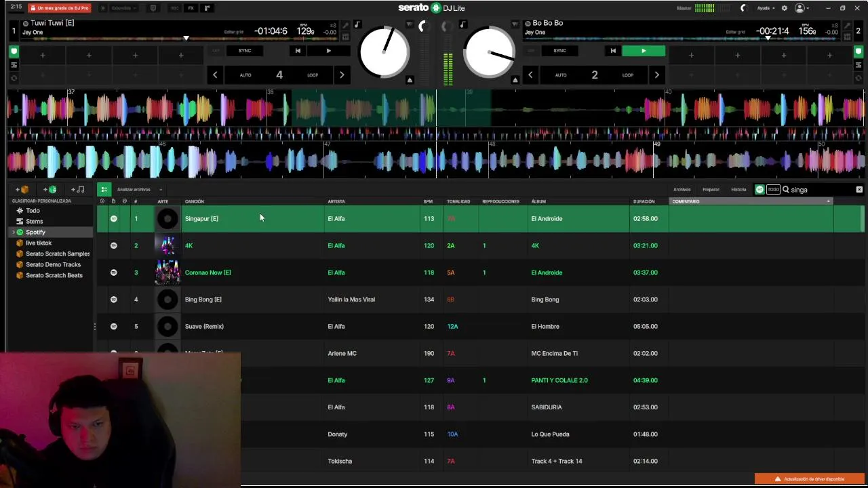Image resolution: width=868 pixels, height=488 pixels.
Task: Click deck 1 virtual platter
Action: click(384, 52)
